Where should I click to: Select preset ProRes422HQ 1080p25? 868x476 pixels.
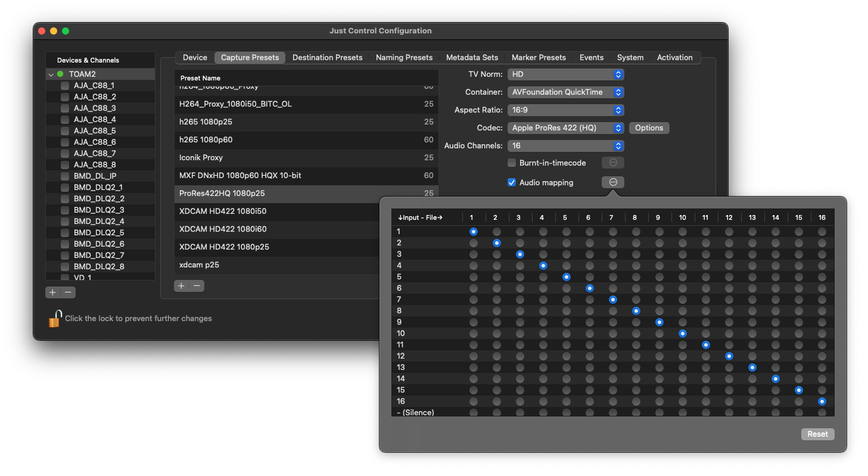pyautogui.click(x=306, y=194)
